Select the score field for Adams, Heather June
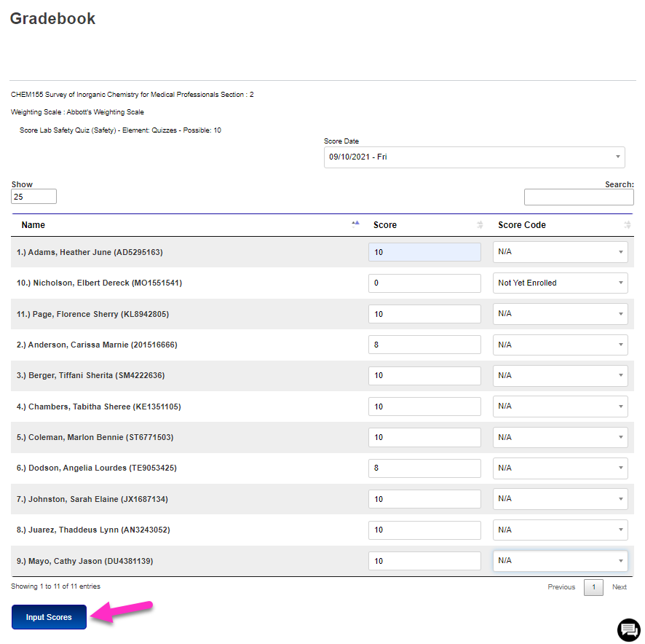This screenshot has width=645, height=644. 424,251
